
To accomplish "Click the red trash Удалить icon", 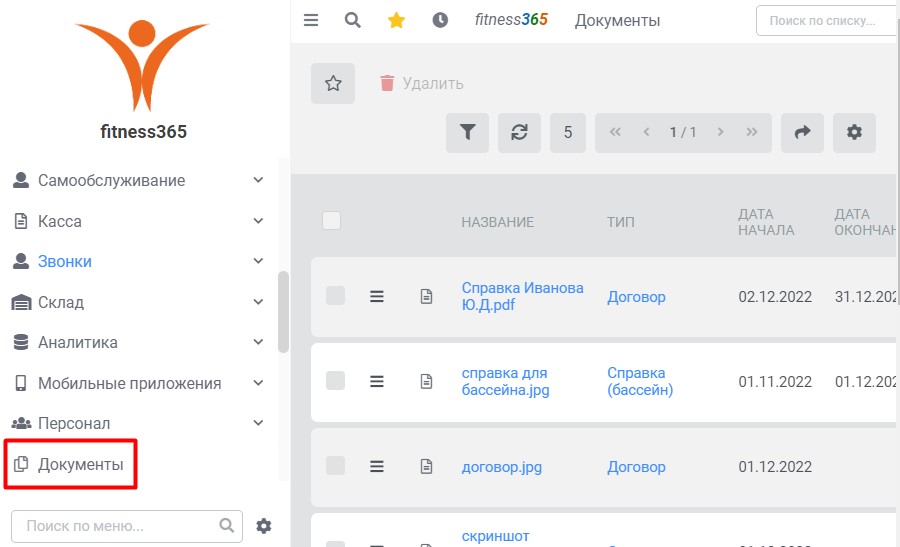I will pyautogui.click(x=387, y=83).
